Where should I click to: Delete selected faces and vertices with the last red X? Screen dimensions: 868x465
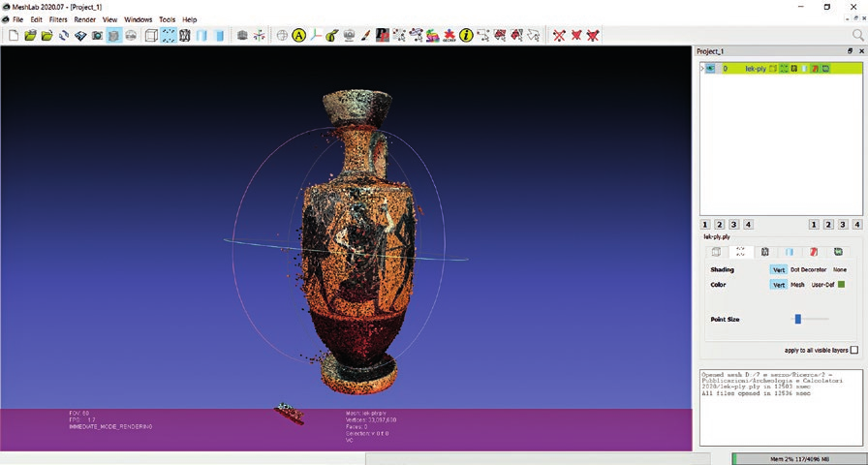pos(593,36)
